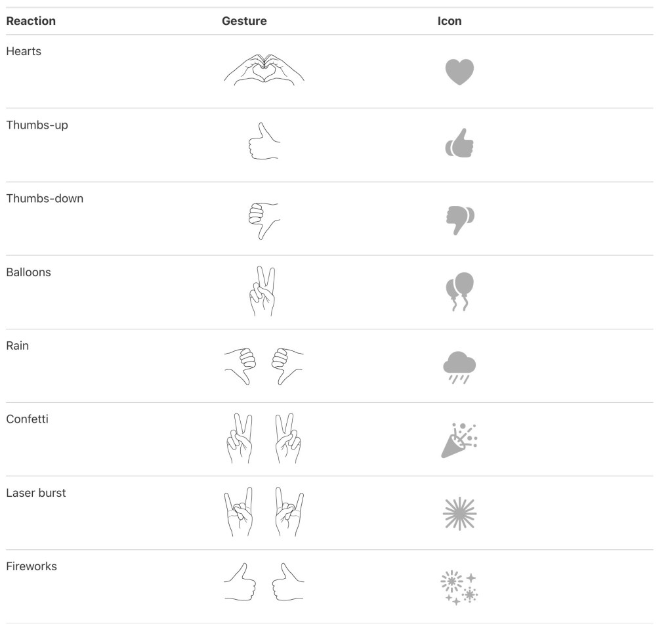The image size is (672, 628).
Task: Click the rain cloud icon
Action: coord(459,366)
